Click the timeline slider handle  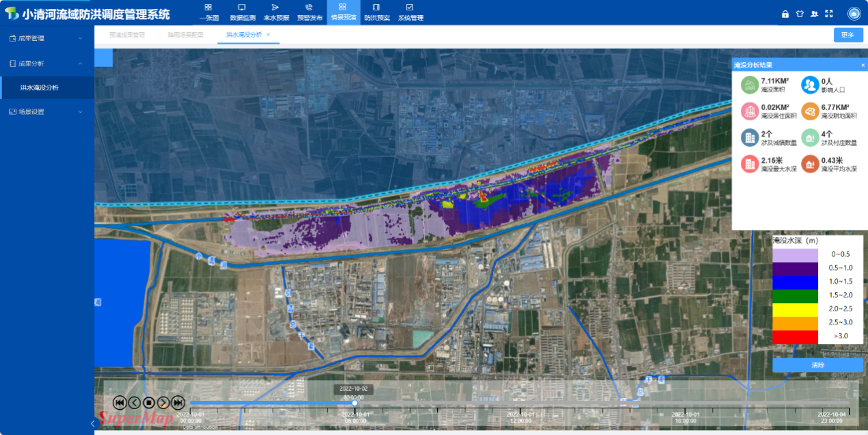(354, 403)
